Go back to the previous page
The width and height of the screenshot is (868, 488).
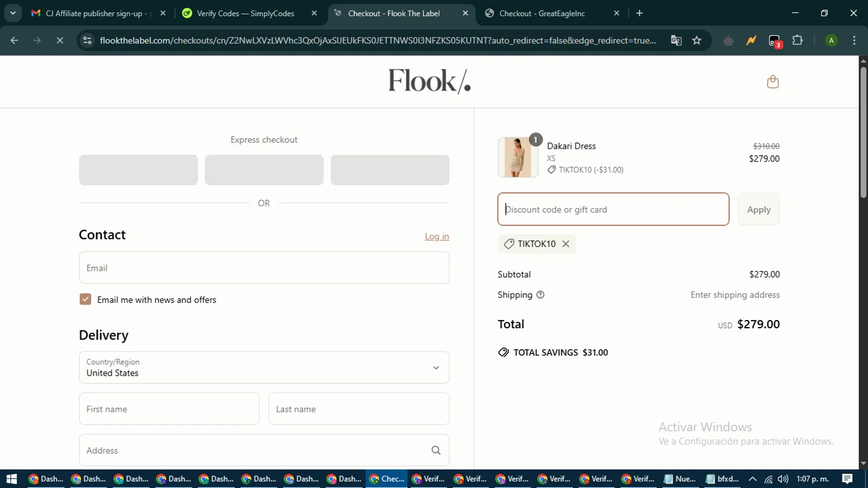coord(14,41)
